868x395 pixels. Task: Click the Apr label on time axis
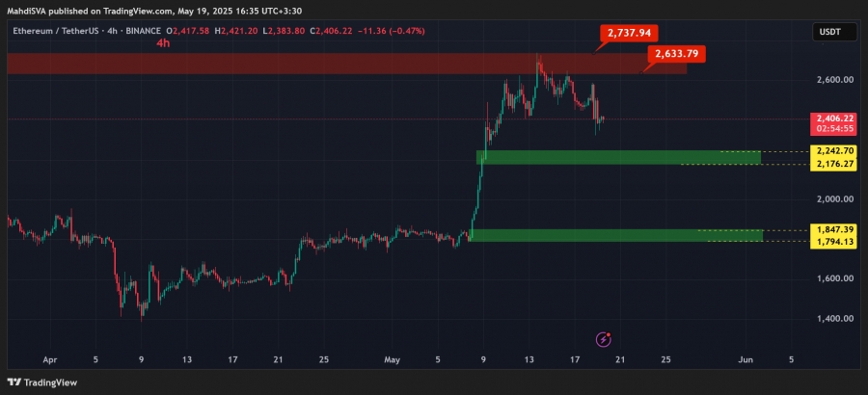pos(50,360)
